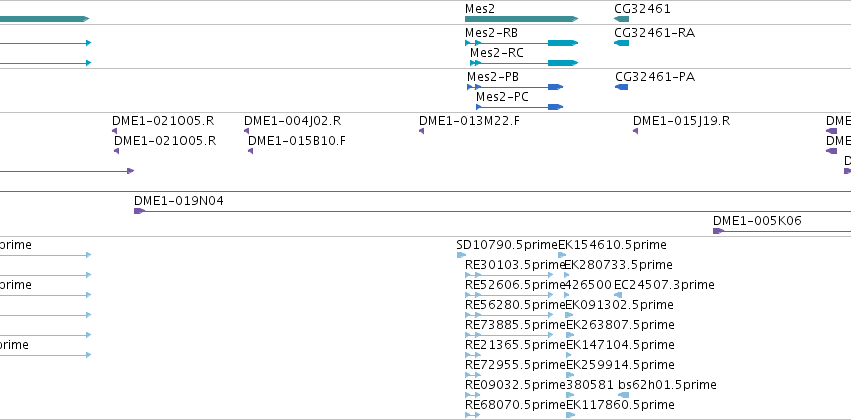Click the DME1-005K06 start glyph
The width and height of the screenshot is (851, 420).
click(719, 231)
